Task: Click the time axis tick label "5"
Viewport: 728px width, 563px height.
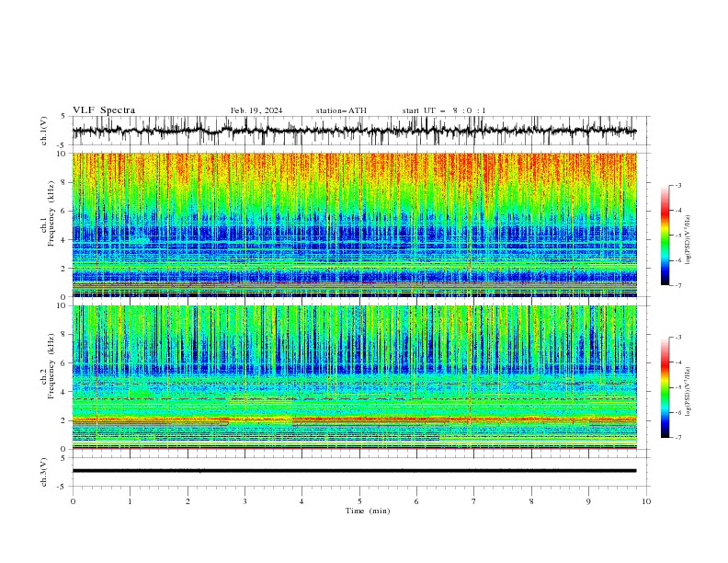Action: point(359,501)
